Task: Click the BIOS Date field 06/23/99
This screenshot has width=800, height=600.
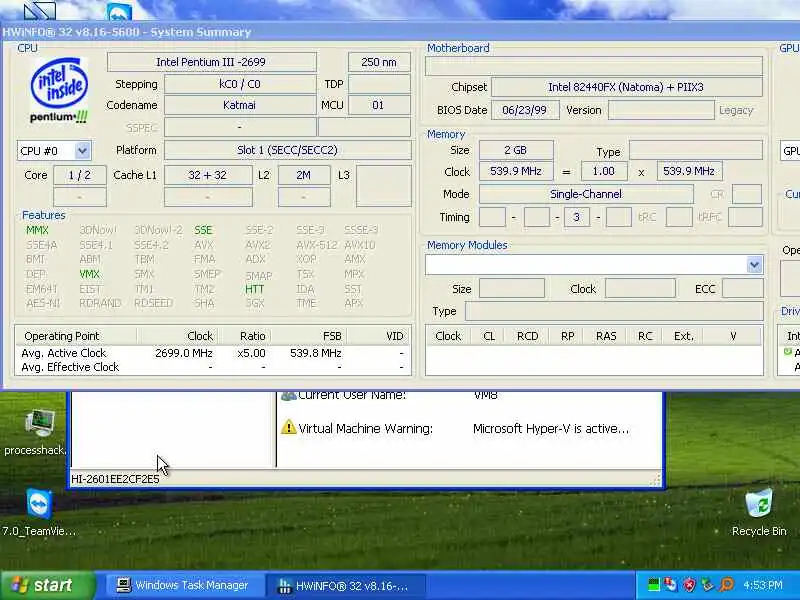Action: (524, 110)
